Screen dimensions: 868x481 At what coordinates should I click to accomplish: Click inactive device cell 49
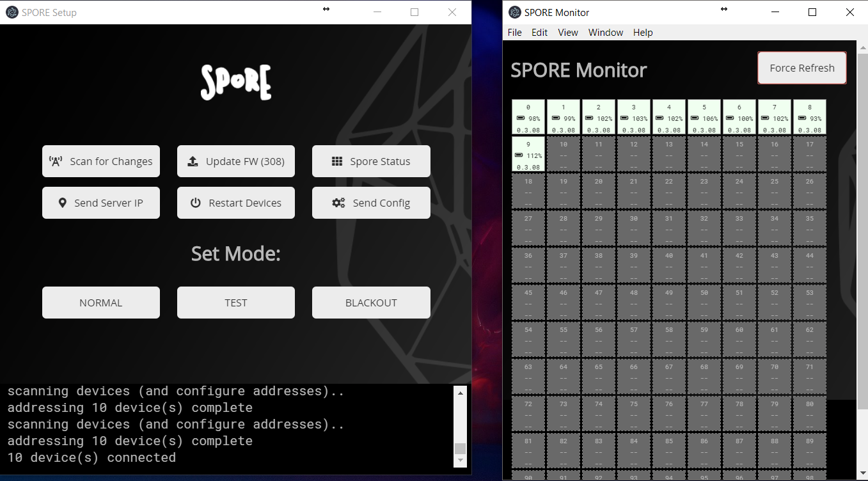click(669, 303)
